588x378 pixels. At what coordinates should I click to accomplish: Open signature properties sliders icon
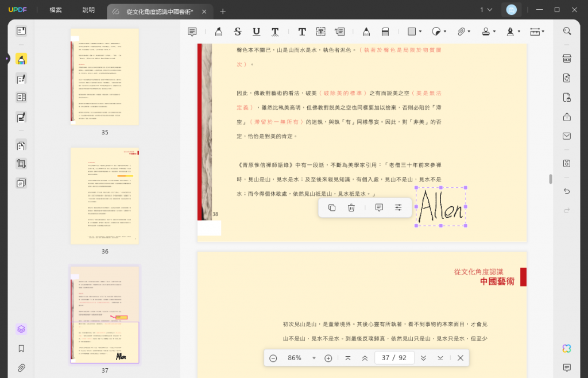point(399,208)
